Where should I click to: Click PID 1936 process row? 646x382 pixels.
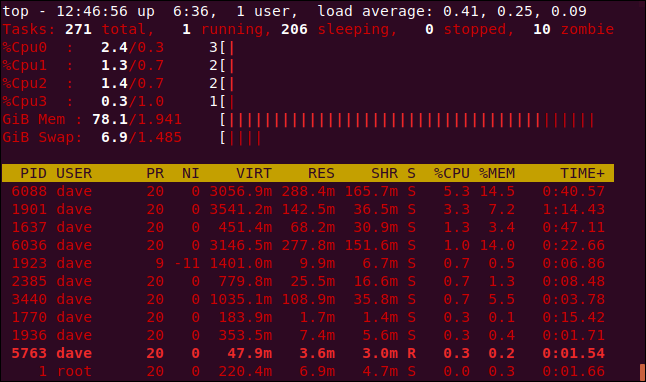[x=308, y=335]
